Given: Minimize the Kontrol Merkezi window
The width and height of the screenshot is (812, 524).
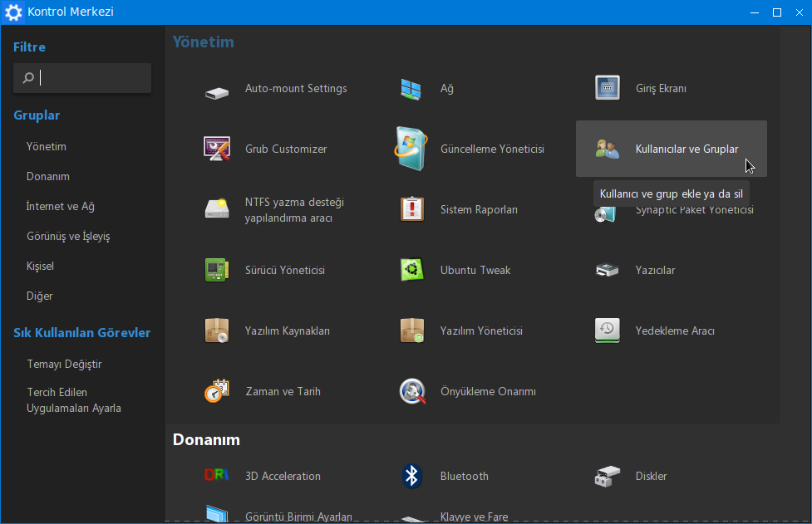Looking at the screenshot, I should click(x=755, y=12).
